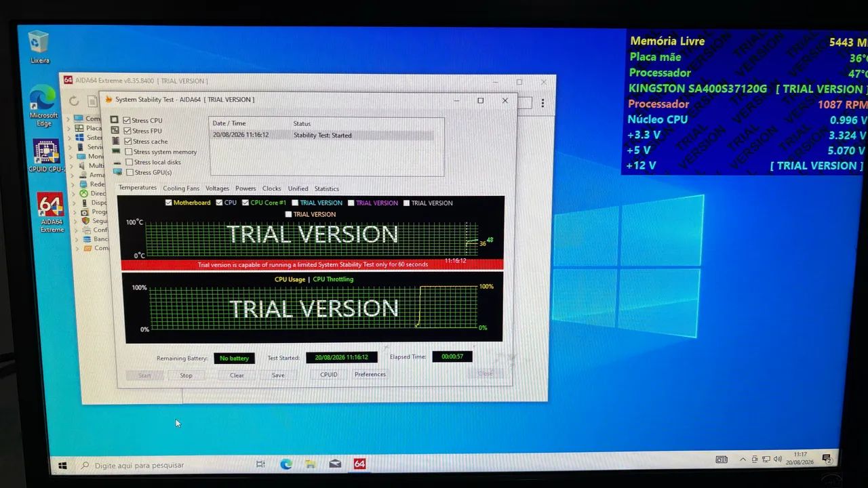The width and height of the screenshot is (868, 488).
Task: Click the report page icon in AIDA64 toolbar
Action: [92, 102]
